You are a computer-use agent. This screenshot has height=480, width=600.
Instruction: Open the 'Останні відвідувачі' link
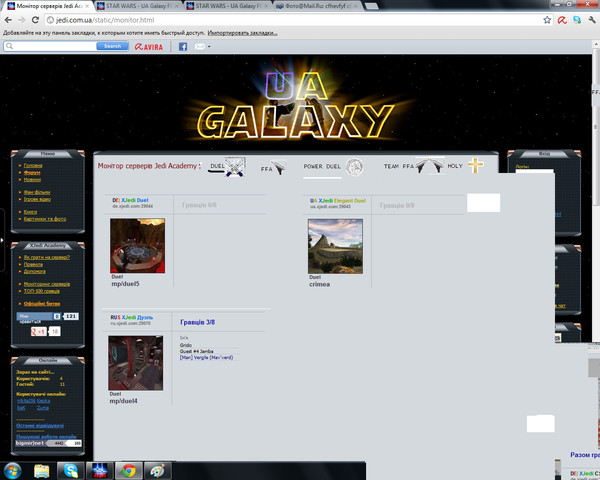[x=40, y=426]
